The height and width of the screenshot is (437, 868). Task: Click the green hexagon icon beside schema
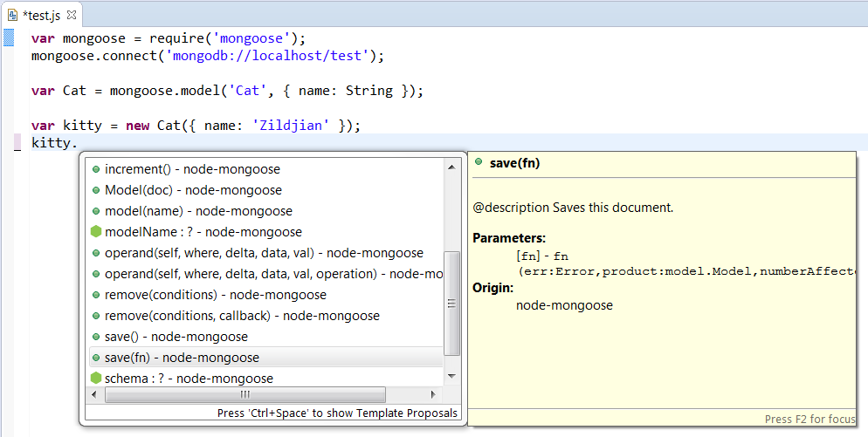[96, 379]
